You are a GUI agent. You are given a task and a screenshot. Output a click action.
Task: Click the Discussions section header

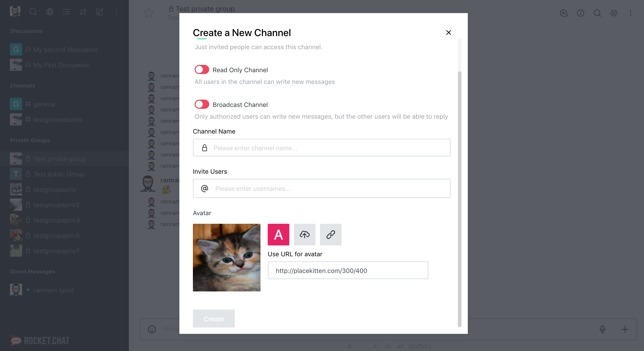coord(26,31)
